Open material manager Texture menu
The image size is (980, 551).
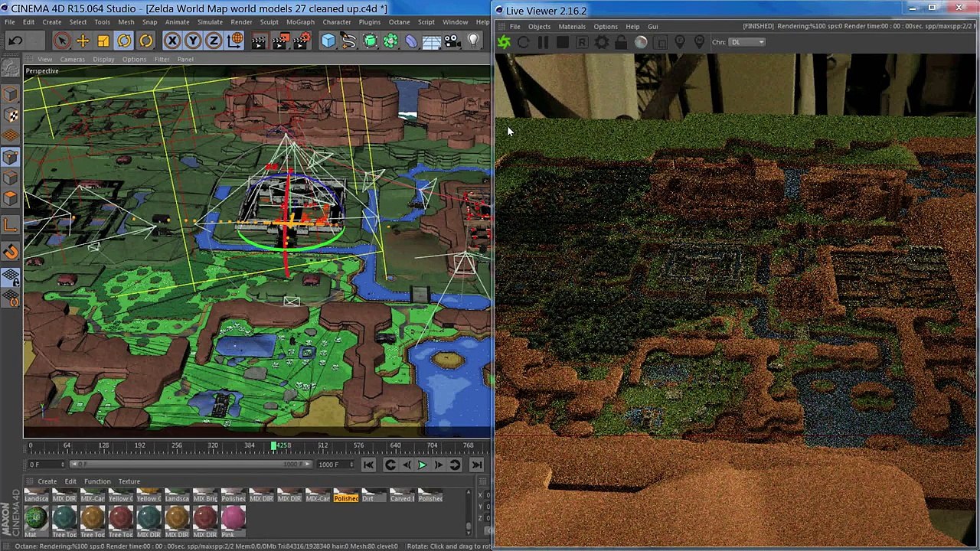(x=129, y=481)
